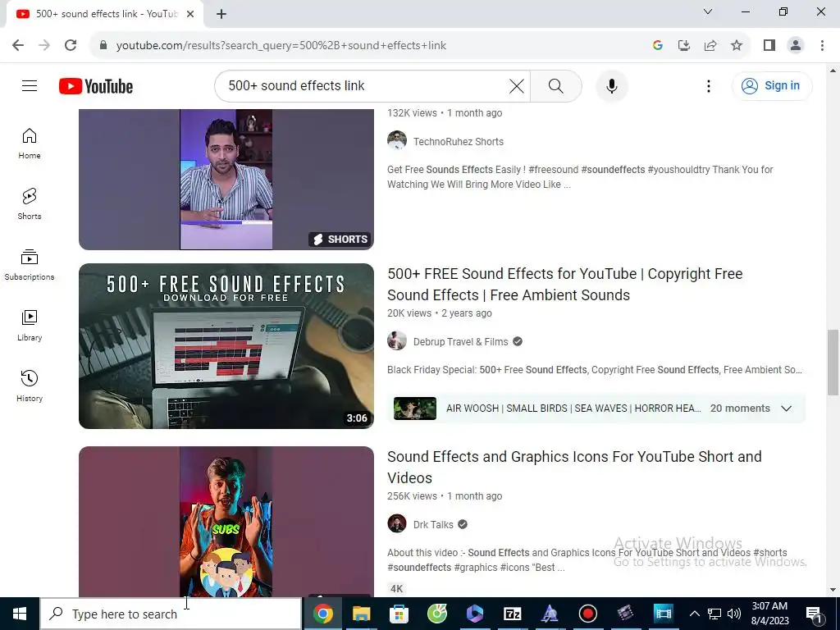Open the 500+ Free Sound Effects thumbnail
This screenshot has height=630, width=840.
[226, 345]
